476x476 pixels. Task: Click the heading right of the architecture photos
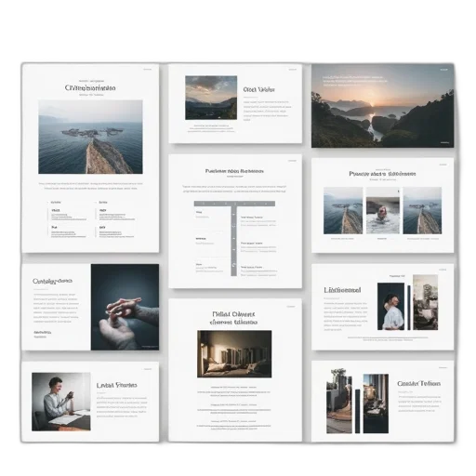pyautogui.click(x=418, y=384)
